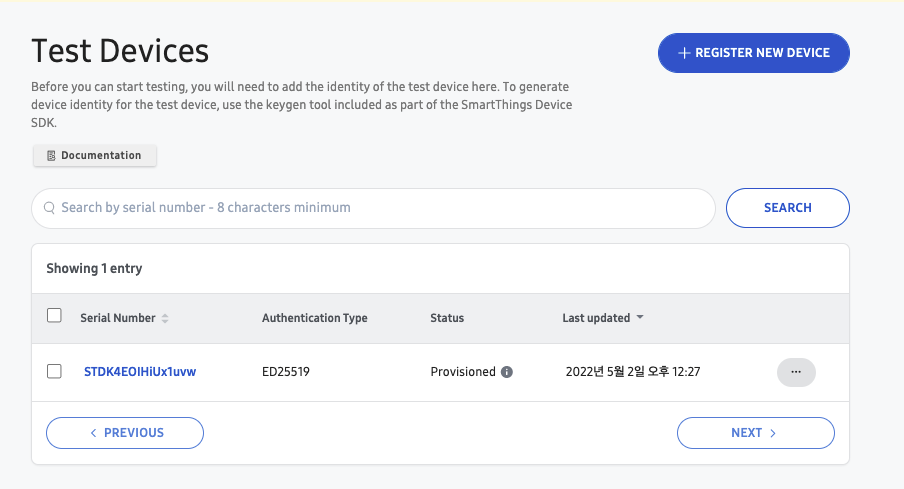Focus the serial number search field
Viewport: 904px width, 489px height.
(x=380, y=208)
